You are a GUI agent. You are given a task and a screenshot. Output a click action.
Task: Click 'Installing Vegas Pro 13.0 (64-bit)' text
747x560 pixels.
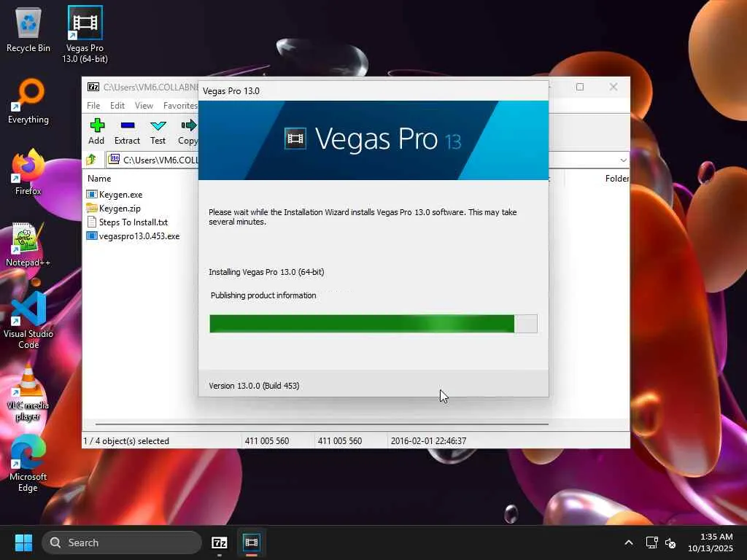(x=266, y=272)
